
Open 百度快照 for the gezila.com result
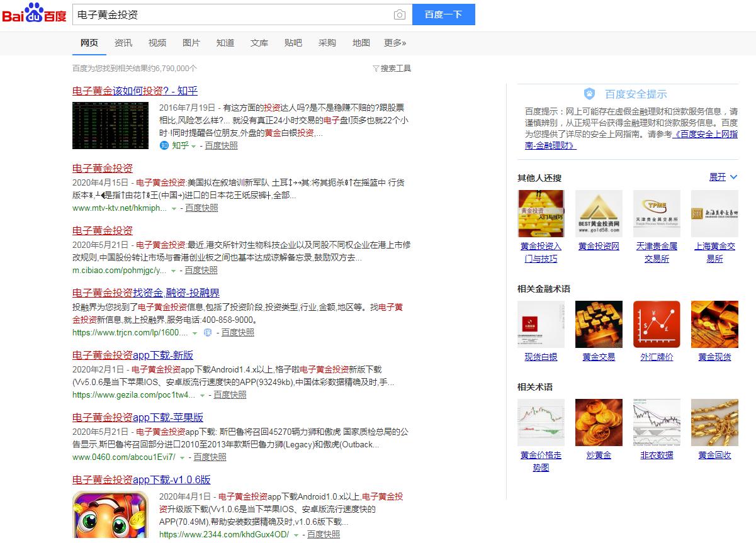coord(230,395)
